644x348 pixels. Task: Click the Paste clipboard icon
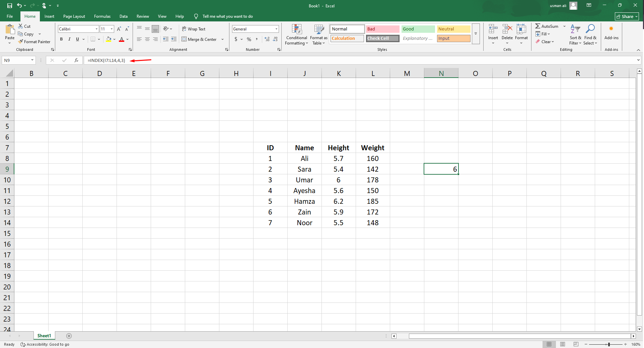point(10,29)
